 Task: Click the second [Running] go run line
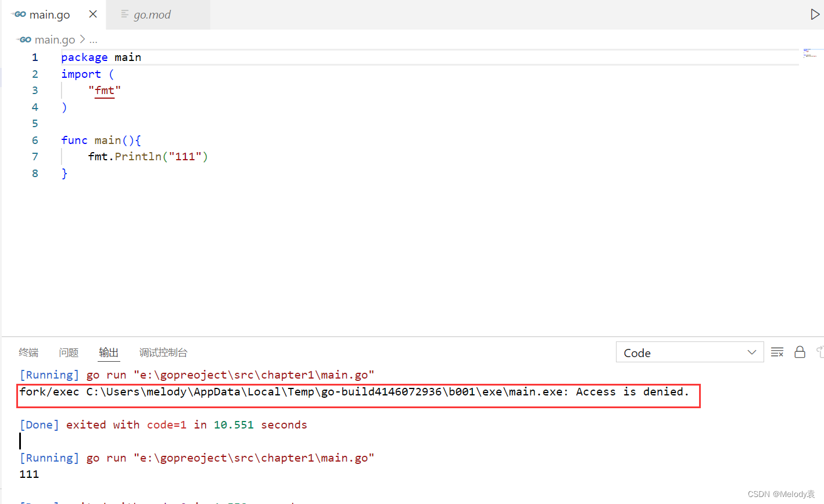[x=197, y=458]
